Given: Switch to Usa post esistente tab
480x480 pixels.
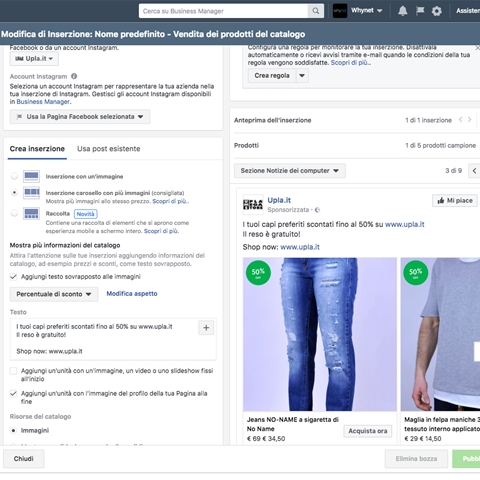Looking at the screenshot, I should tap(109, 149).
